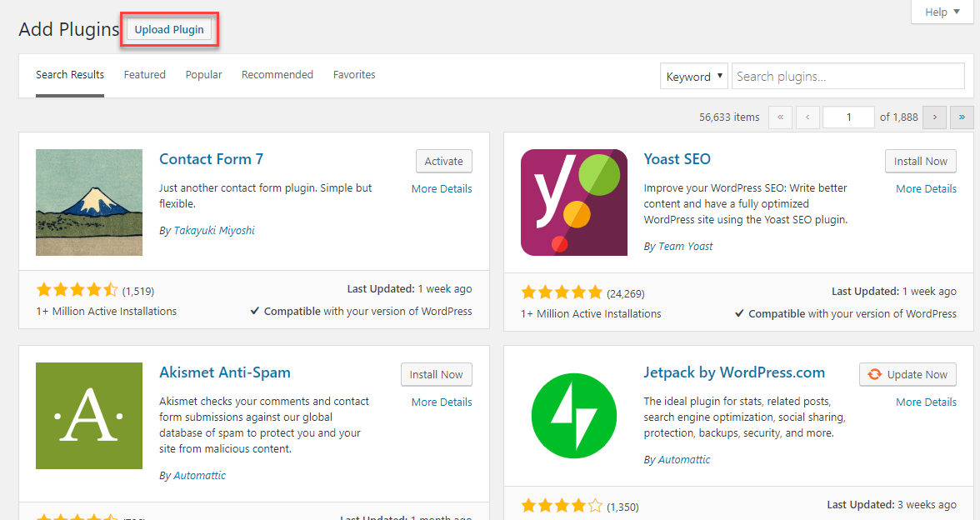This screenshot has width=980, height=520.
Task: Click the Jetpack lightning bolt icon
Action: (x=573, y=416)
